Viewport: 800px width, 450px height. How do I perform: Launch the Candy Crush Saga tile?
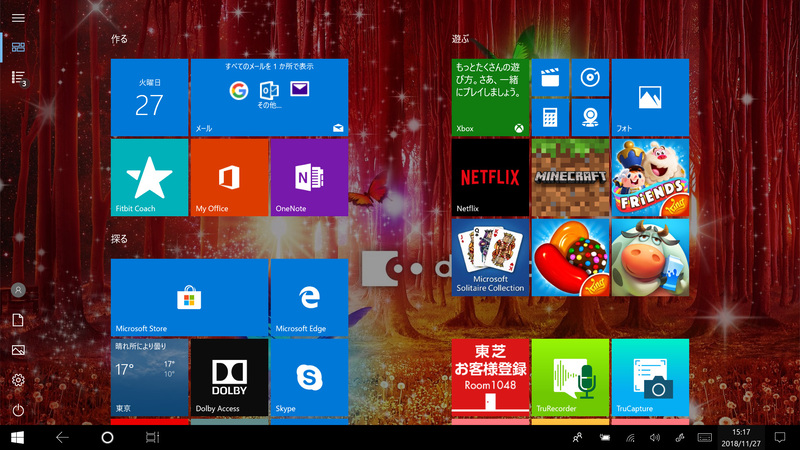(x=570, y=258)
